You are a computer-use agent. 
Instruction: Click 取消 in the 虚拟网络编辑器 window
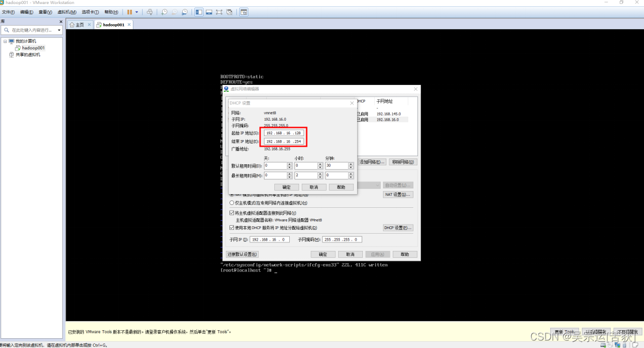point(350,254)
